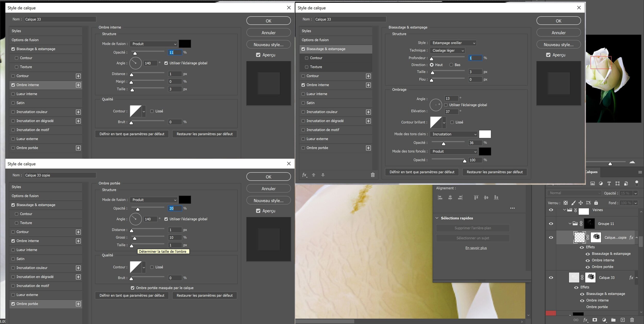This screenshot has height=324, width=644.
Task: Open the Style dropdown showing Estampage oreiller
Action: pyautogui.click(x=453, y=43)
